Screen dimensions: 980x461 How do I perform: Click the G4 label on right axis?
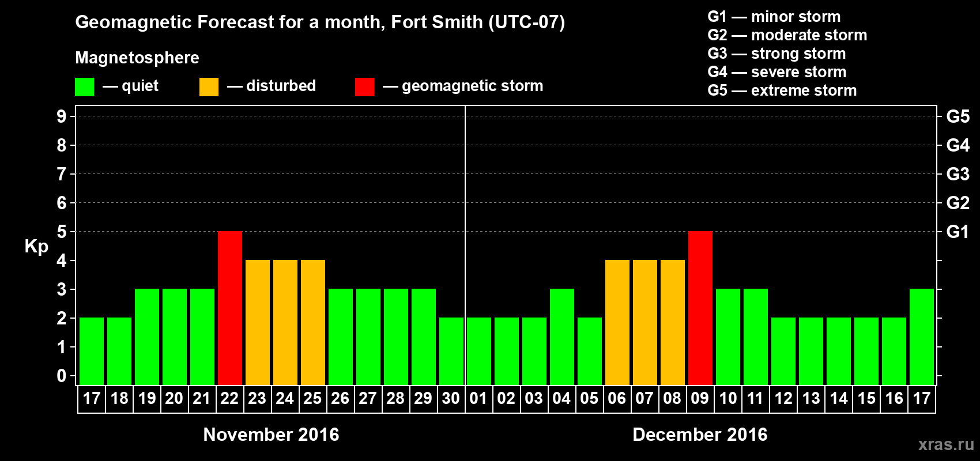[x=958, y=145]
